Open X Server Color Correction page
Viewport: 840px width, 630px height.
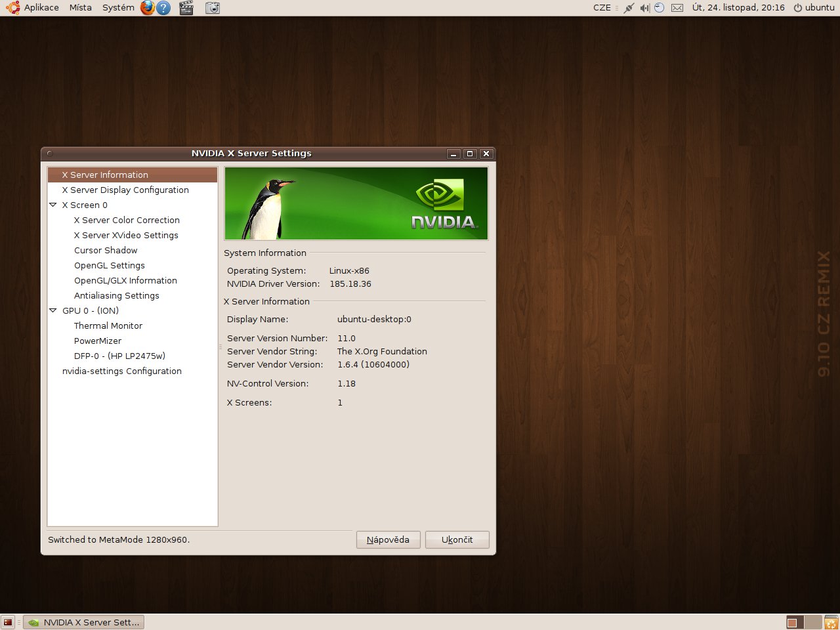tap(127, 220)
